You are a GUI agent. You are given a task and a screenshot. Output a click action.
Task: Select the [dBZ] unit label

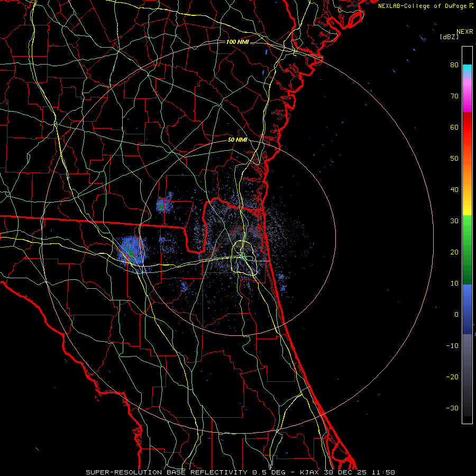[449, 37]
